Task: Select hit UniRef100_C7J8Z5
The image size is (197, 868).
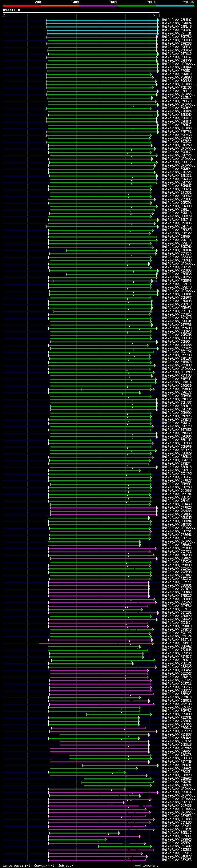Action: point(177,508)
